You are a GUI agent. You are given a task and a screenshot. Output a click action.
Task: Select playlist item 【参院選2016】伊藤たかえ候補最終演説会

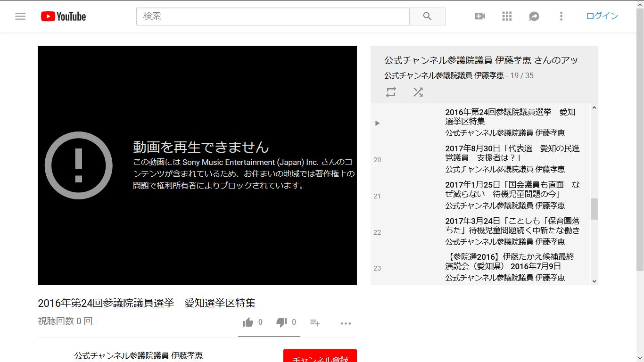[x=480, y=267]
